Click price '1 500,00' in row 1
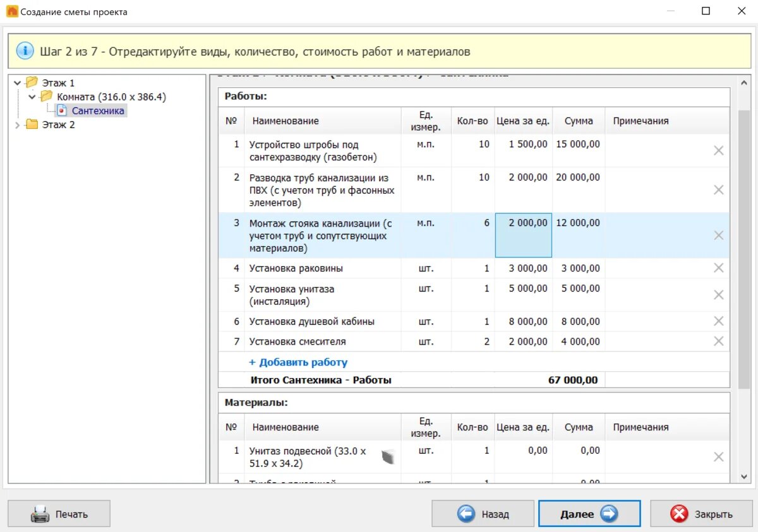Viewport: 758px width, 532px height. (528, 144)
